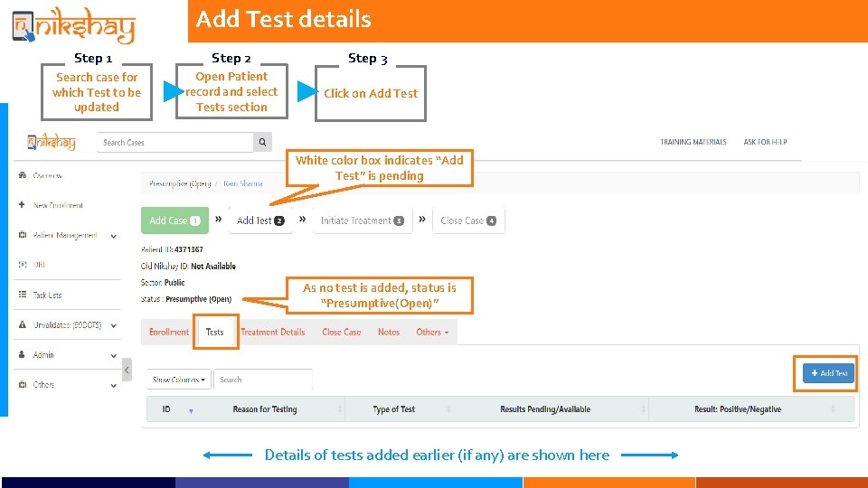Image resolution: width=868 pixels, height=488 pixels.
Task: Click the Sector Public text
Action: click(163, 283)
